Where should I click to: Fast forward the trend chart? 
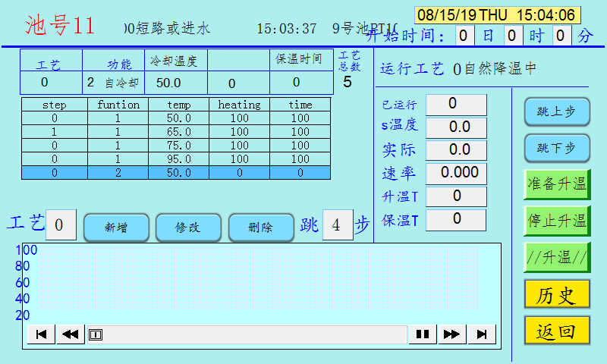pos(451,334)
